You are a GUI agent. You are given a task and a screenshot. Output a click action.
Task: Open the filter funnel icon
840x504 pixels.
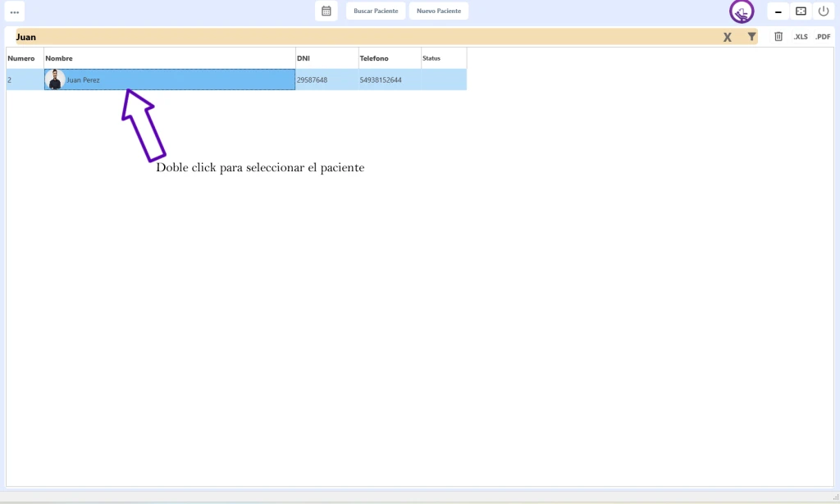[x=751, y=37]
